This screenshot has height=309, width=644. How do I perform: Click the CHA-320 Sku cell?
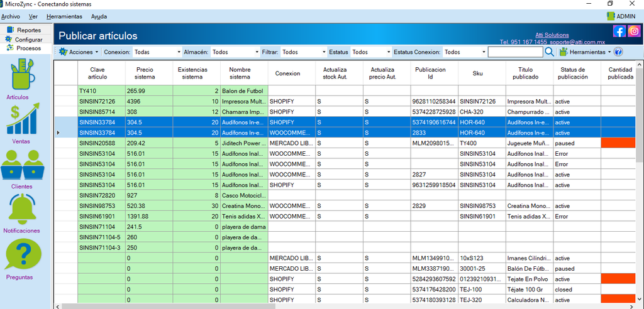[x=482, y=112]
